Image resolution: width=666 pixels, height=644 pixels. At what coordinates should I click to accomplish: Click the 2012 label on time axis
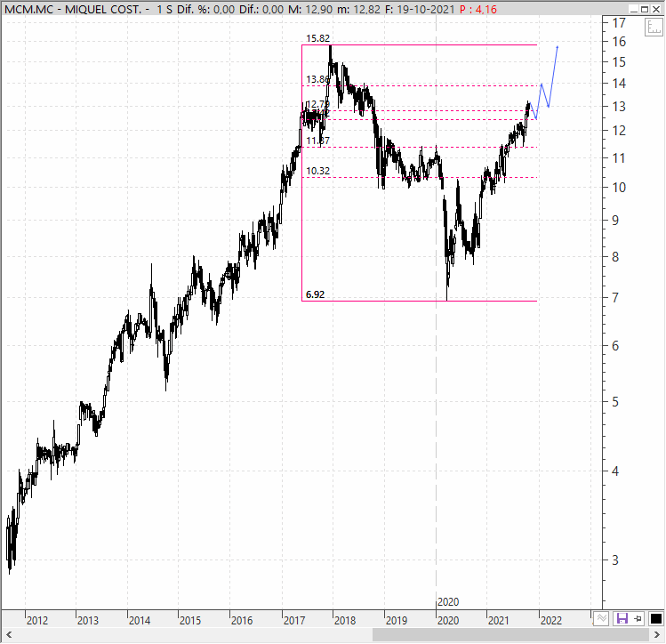(37, 621)
